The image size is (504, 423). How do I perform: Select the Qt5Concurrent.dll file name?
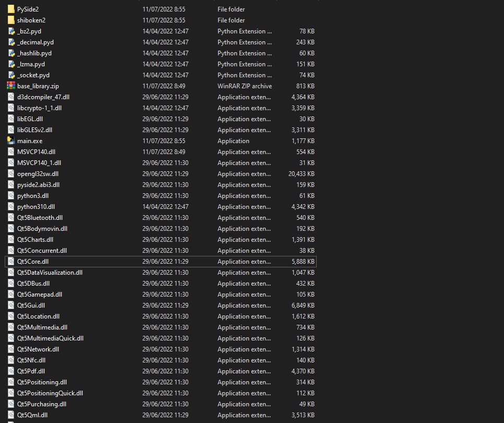tap(42, 250)
